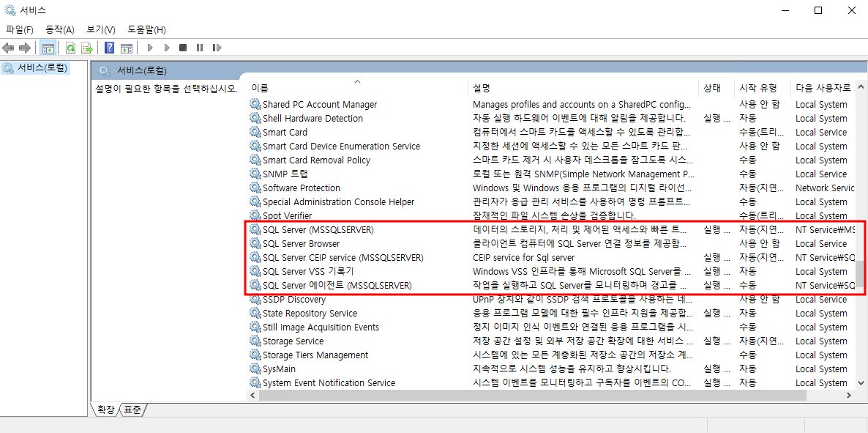Click the horizontal scrollbar right arrow

tap(850, 395)
